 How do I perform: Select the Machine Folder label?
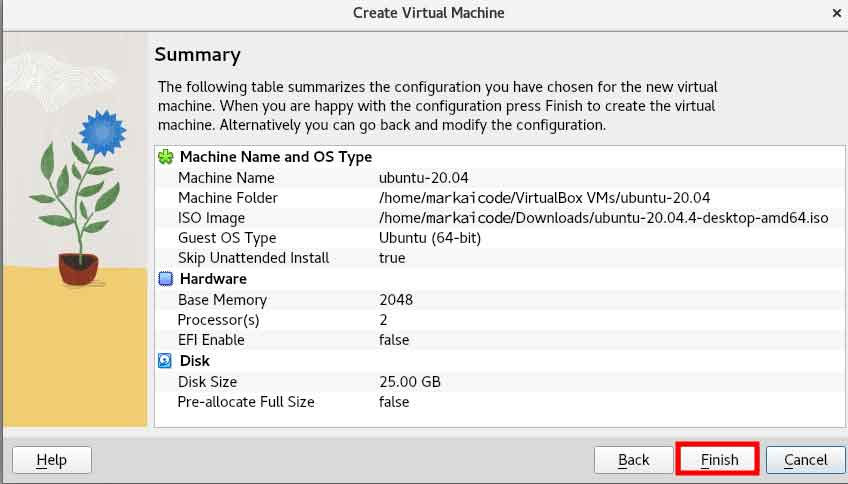[x=228, y=198]
